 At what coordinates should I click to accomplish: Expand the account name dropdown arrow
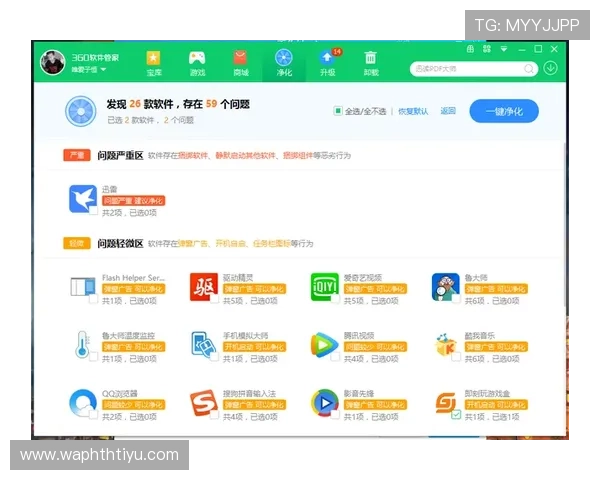pyautogui.click(x=103, y=70)
